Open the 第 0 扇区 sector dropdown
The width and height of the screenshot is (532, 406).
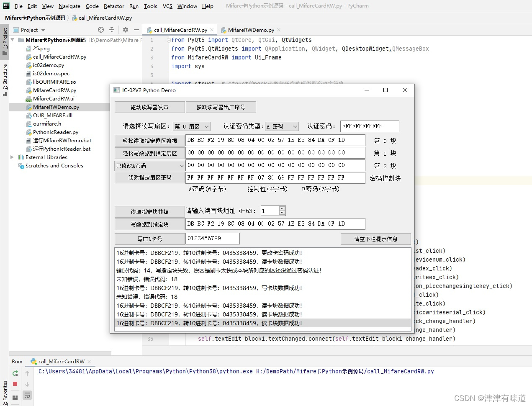(192, 126)
